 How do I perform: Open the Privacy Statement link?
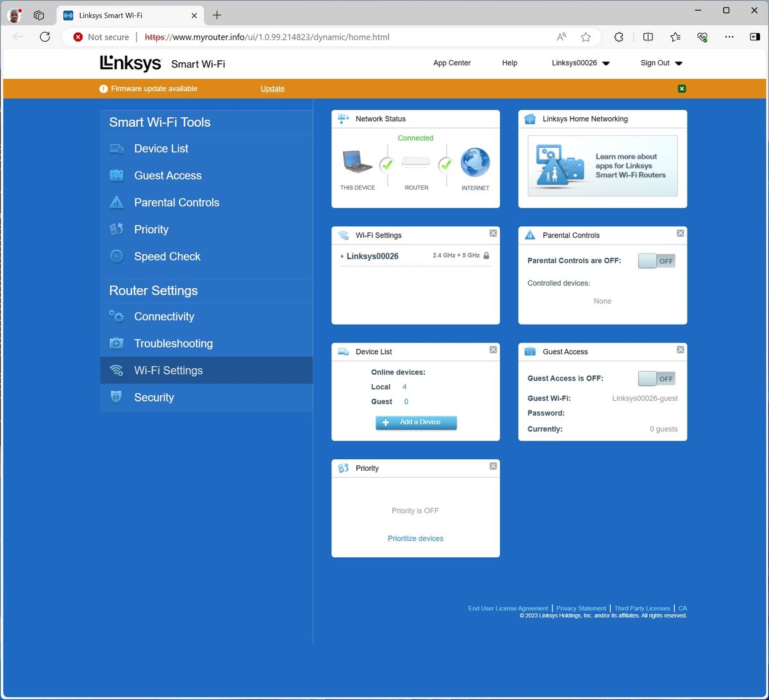click(x=581, y=608)
